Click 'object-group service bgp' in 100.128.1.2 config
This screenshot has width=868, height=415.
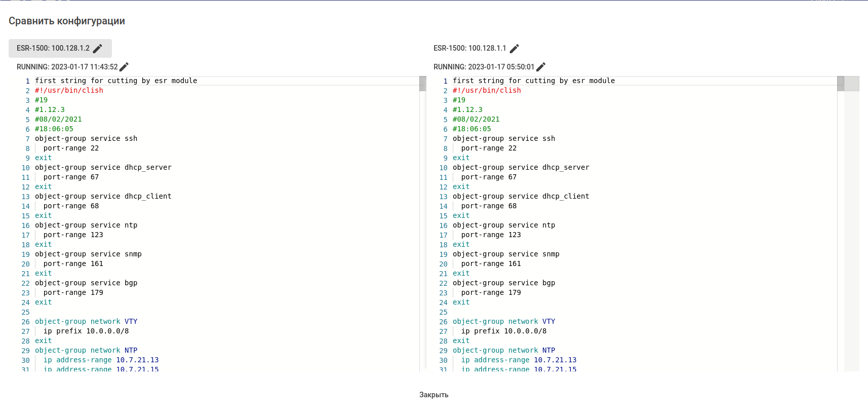(x=86, y=283)
